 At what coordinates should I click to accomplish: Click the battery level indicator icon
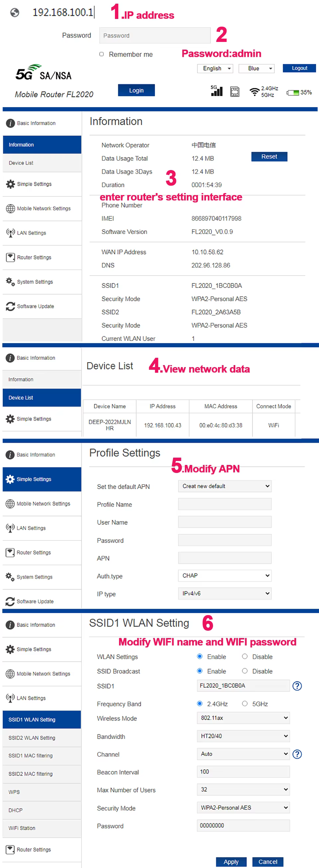[x=292, y=92]
